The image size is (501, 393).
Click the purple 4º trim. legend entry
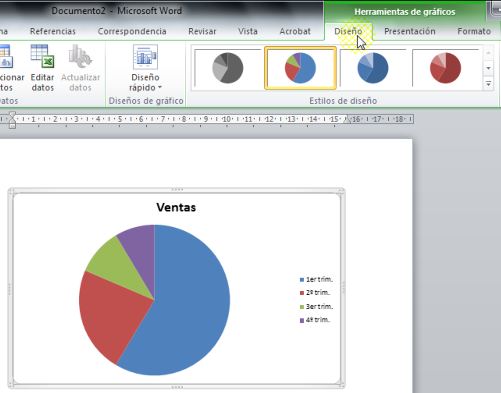pos(315,320)
